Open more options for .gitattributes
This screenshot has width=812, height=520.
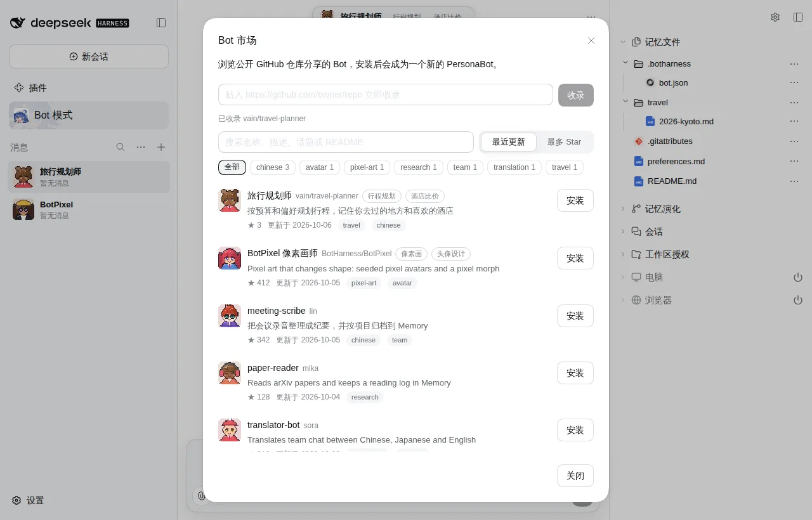click(794, 141)
